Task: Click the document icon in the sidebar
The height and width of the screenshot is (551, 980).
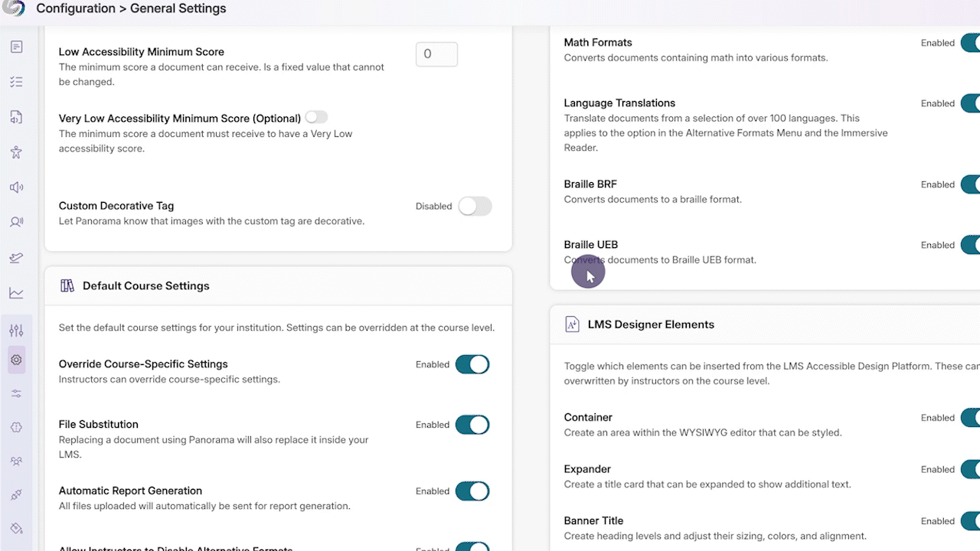Action: click(16, 47)
